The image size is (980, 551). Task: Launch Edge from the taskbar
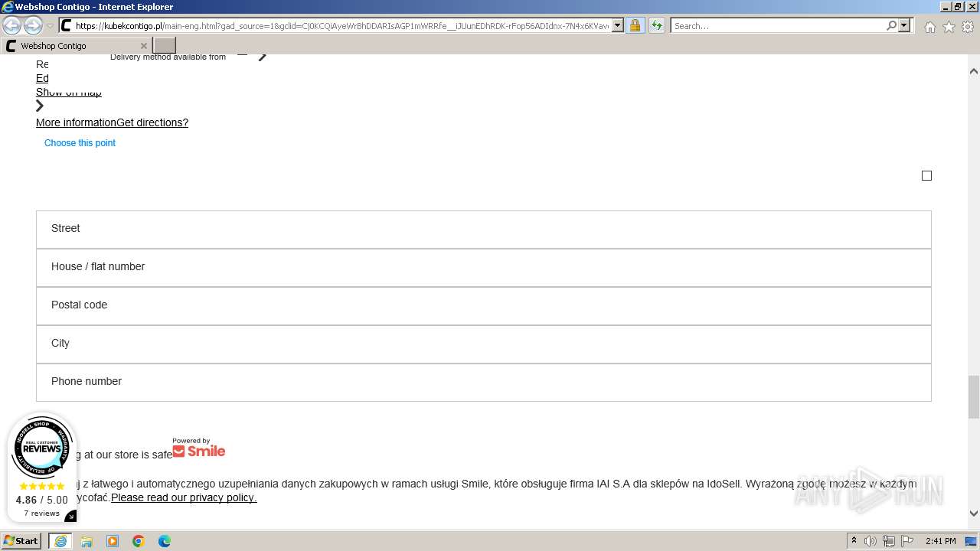point(165,541)
